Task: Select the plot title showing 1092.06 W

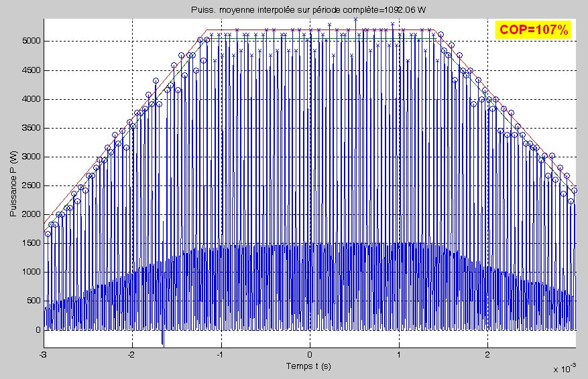Action: pyautogui.click(x=308, y=10)
